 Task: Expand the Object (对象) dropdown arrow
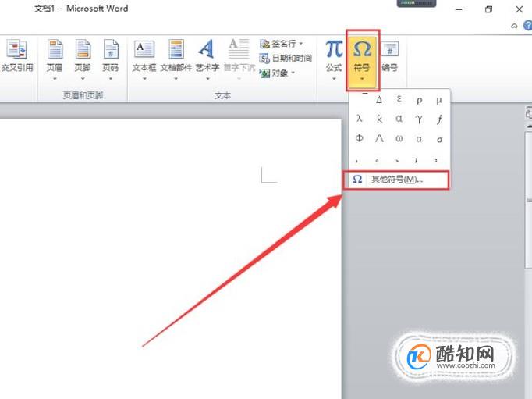coord(293,73)
